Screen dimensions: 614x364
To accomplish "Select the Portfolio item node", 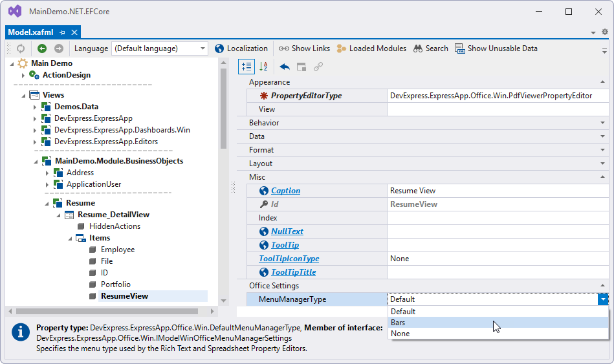I will pos(116,284).
